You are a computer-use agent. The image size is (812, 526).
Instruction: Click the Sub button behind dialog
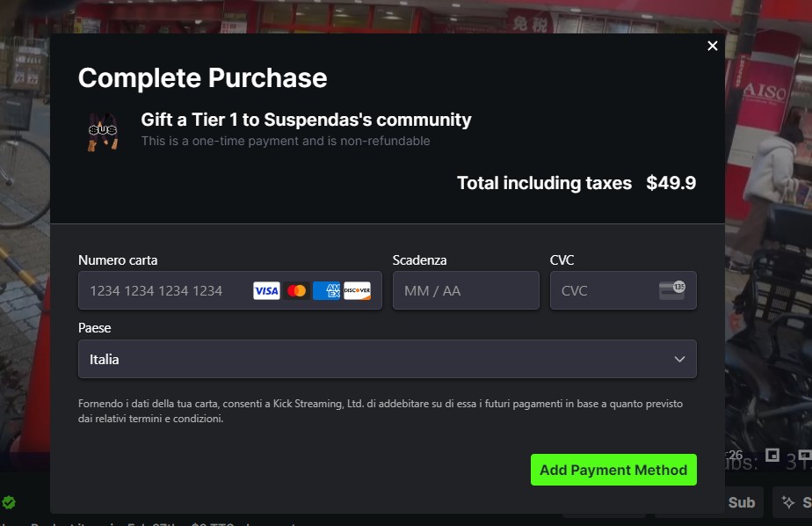(x=741, y=502)
